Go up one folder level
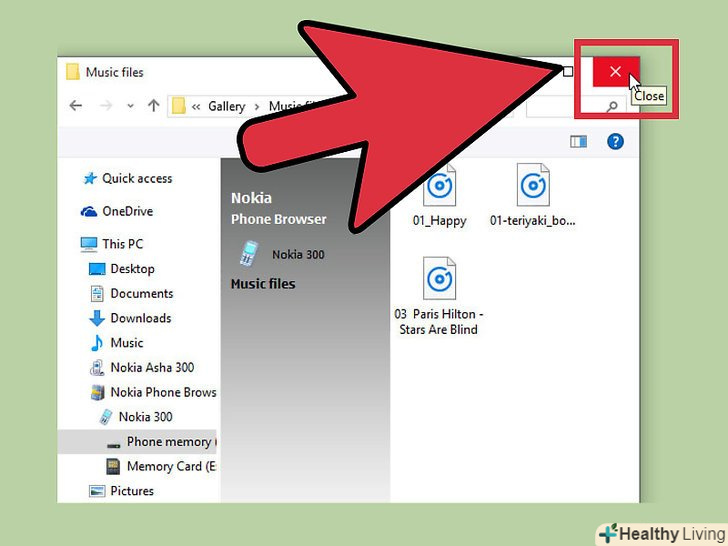The image size is (728, 546). (153, 106)
